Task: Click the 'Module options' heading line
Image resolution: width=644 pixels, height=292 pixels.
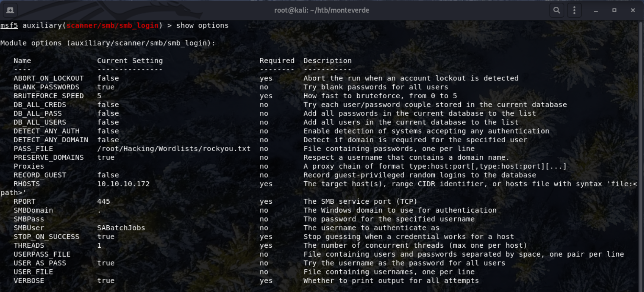Action: [108, 43]
